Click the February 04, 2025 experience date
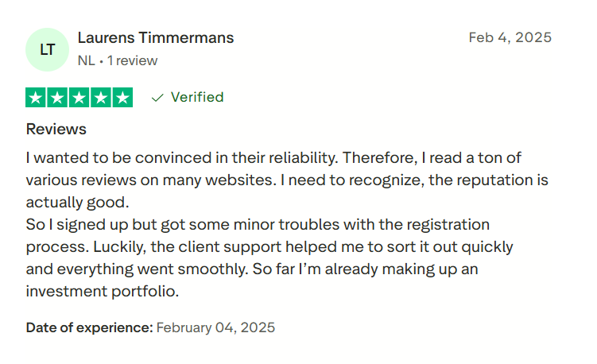 (x=215, y=327)
